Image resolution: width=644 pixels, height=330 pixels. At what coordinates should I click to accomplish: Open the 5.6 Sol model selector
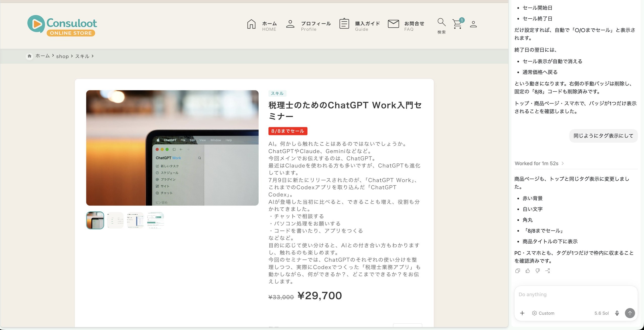click(601, 313)
